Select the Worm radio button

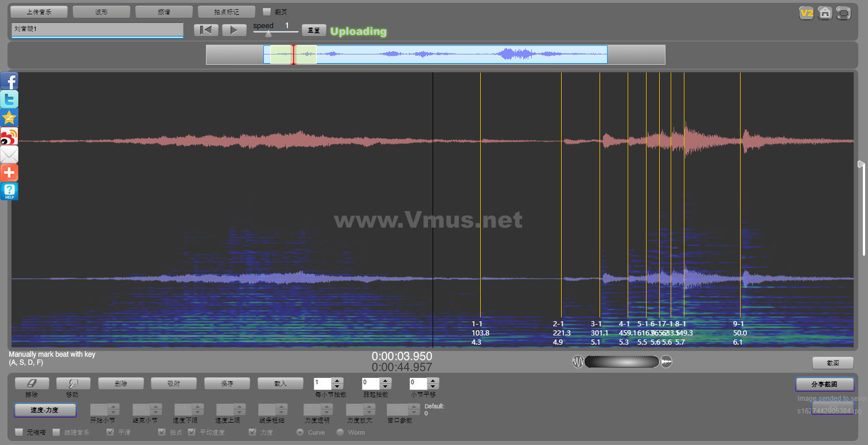pyautogui.click(x=340, y=432)
